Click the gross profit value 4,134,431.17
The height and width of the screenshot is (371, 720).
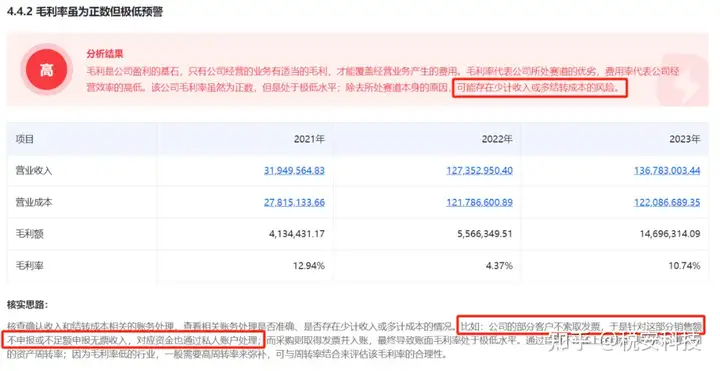point(297,234)
